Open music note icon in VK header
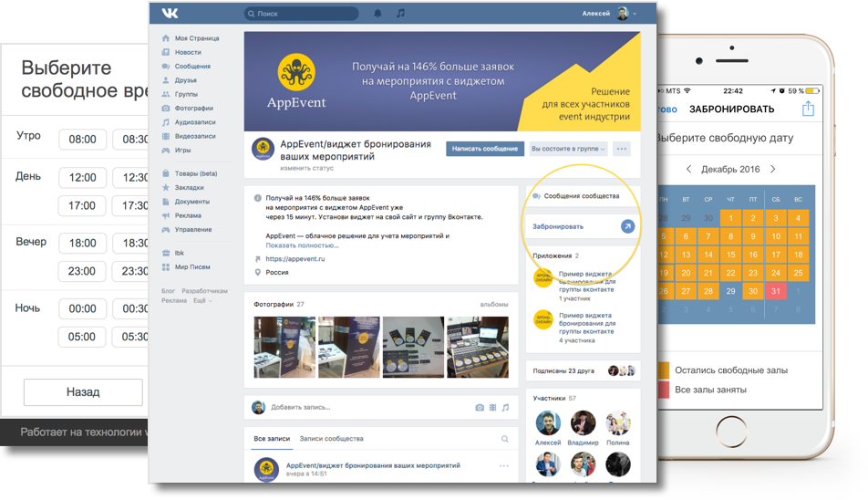Screen dimensions: 868x500 point(400,14)
